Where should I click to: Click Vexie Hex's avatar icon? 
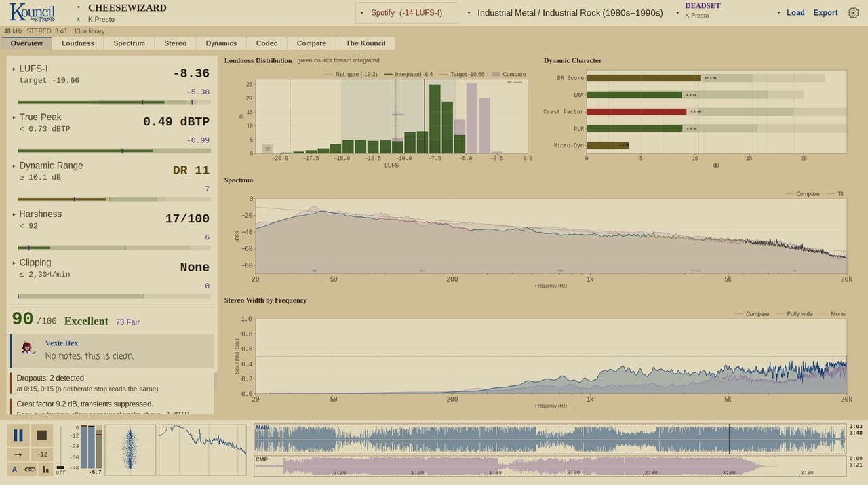(27, 348)
